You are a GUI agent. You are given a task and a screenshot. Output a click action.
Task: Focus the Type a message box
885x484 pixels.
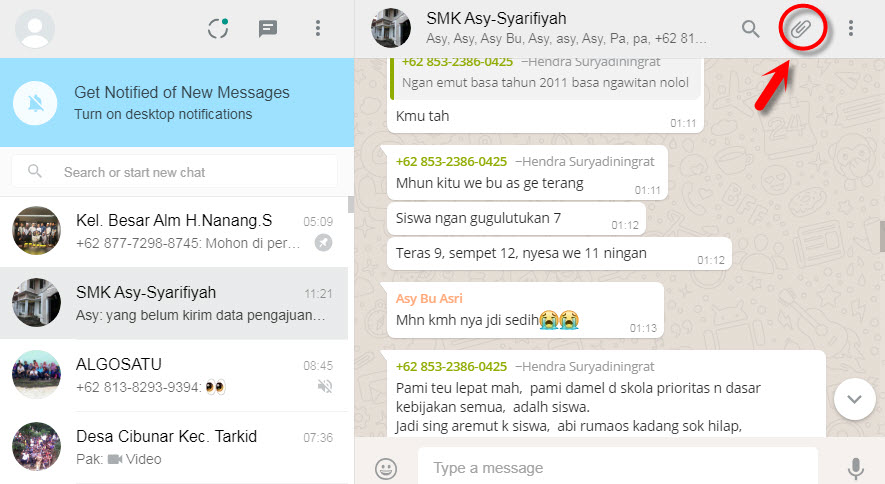point(617,468)
